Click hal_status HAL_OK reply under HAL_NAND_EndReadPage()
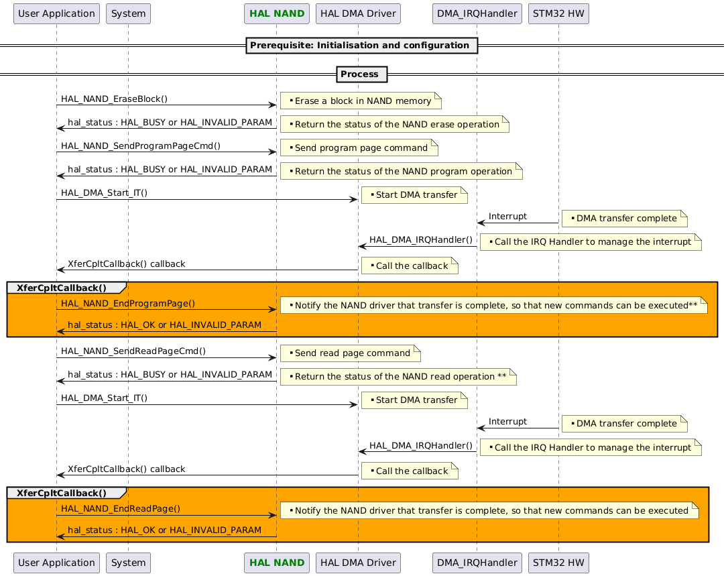The image size is (728, 576). tap(164, 530)
